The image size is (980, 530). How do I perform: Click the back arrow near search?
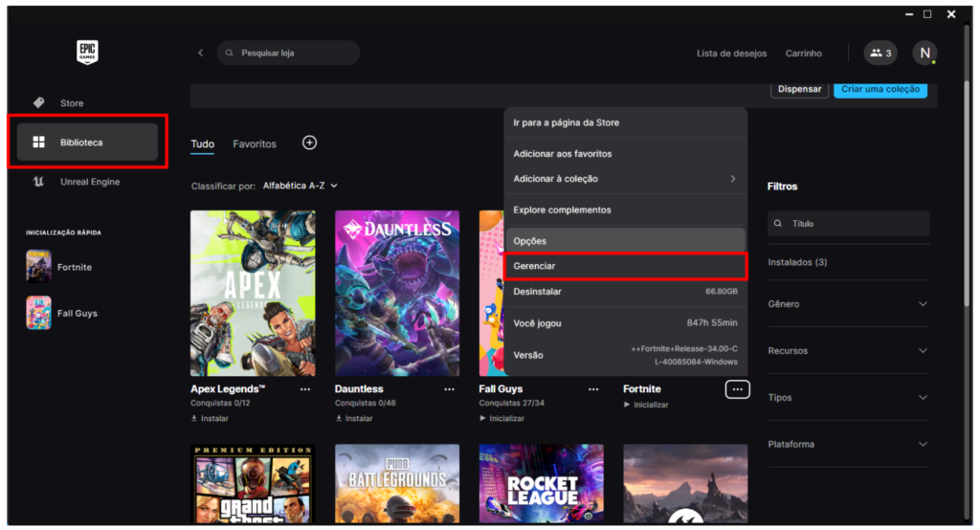coord(200,54)
